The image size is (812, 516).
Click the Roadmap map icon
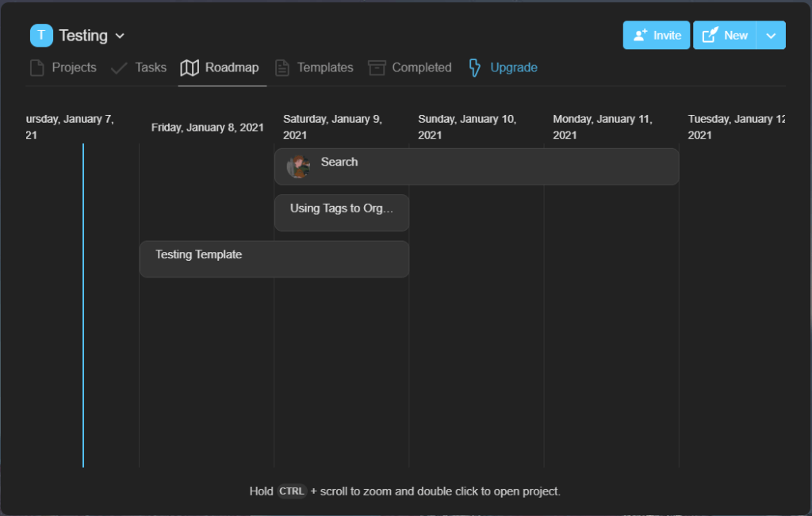(190, 68)
